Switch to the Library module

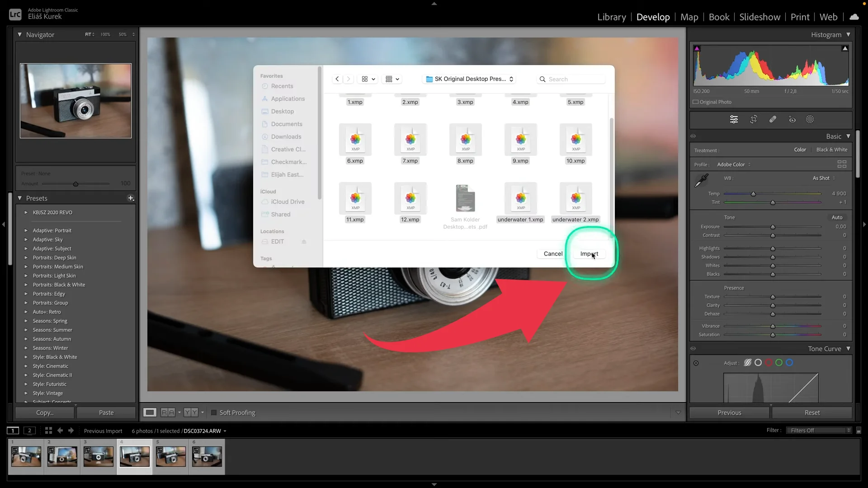(611, 17)
